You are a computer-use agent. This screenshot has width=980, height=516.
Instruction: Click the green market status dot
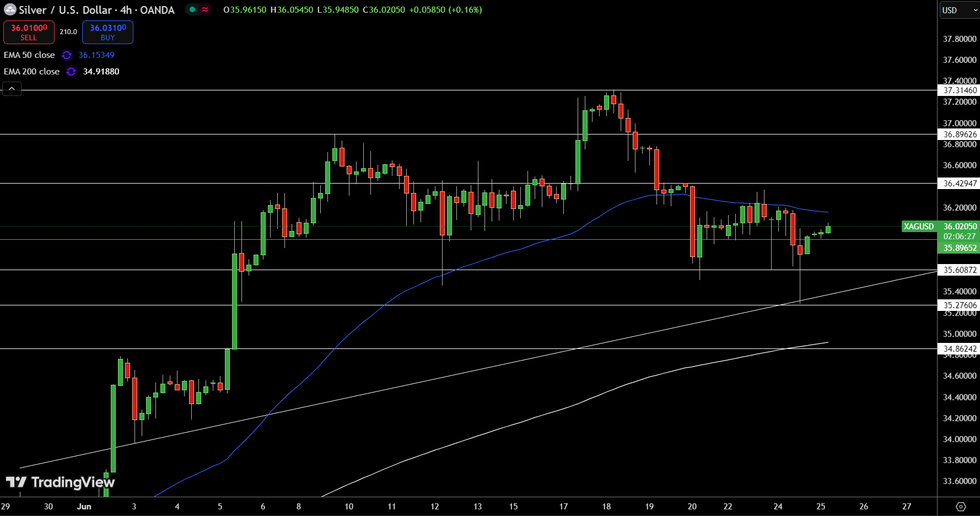click(192, 9)
